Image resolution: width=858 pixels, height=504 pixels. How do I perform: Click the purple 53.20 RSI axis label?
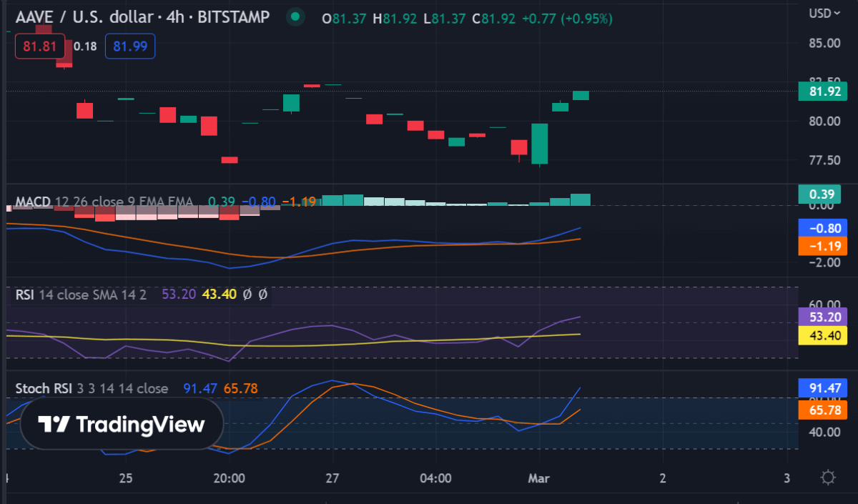(x=824, y=317)
